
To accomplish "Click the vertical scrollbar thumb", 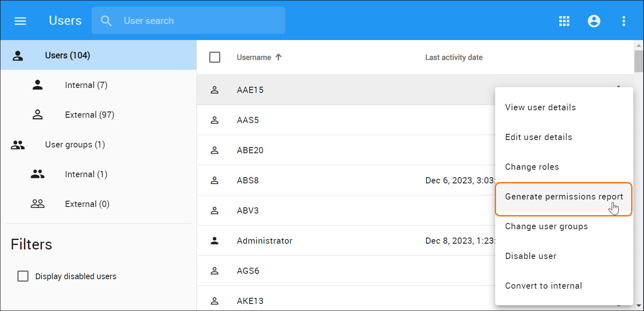I will (639, 62).
